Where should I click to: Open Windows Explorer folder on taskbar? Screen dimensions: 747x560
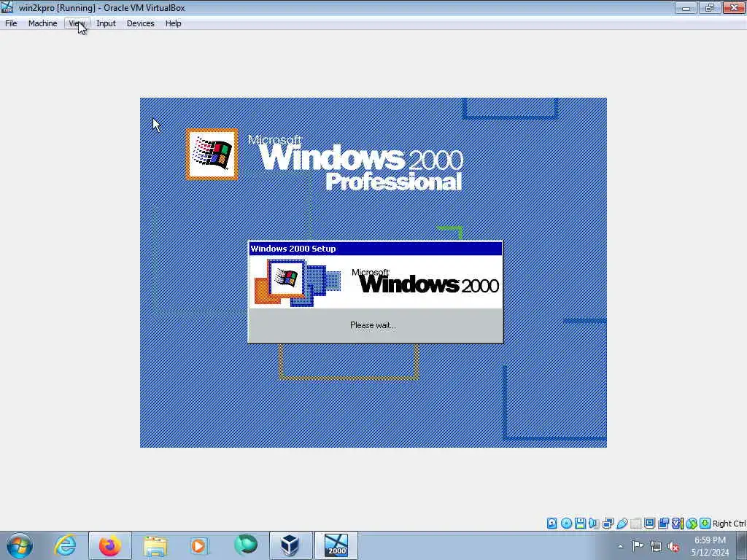point(155,545)
